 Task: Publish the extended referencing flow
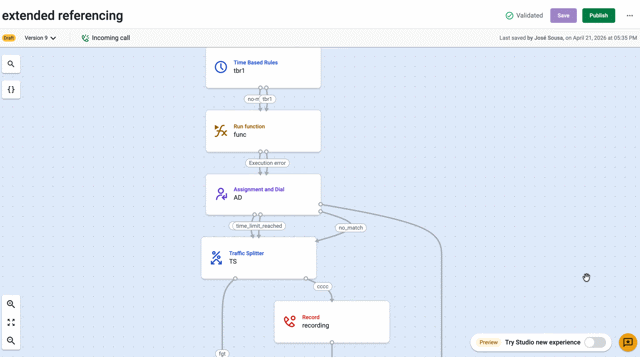pyautogui.click(x=598, y=16)
